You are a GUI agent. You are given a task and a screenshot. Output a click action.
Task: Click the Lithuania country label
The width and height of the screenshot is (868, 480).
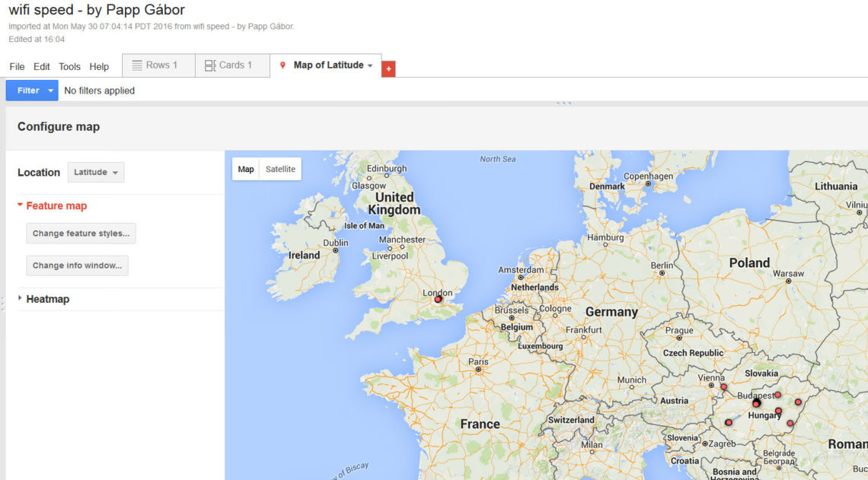coord(836,186)
